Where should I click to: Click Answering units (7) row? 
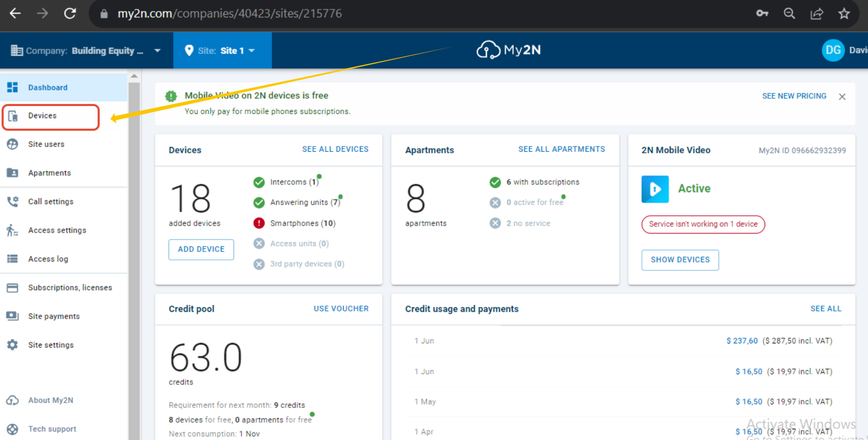click(x=297, y=202)
